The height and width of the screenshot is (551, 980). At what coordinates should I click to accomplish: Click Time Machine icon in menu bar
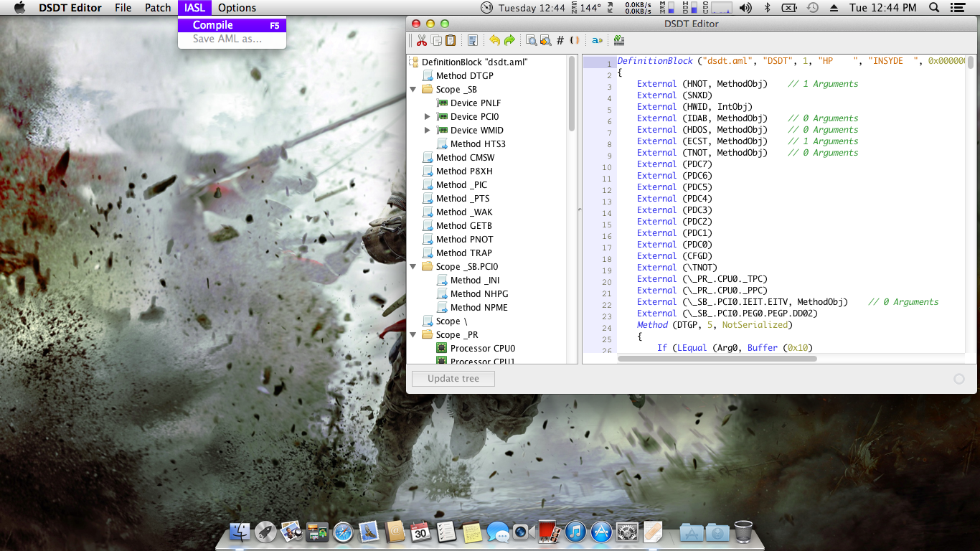pyautogui.click(x=813, y=8)
